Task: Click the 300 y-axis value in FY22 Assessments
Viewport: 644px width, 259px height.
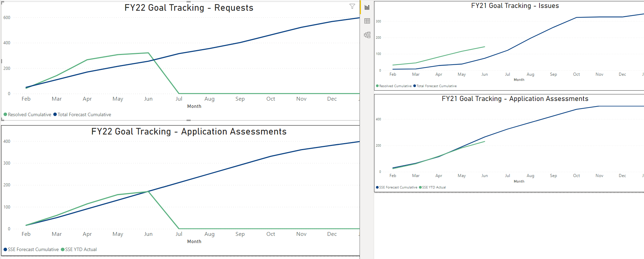Action: click(7, 163)
